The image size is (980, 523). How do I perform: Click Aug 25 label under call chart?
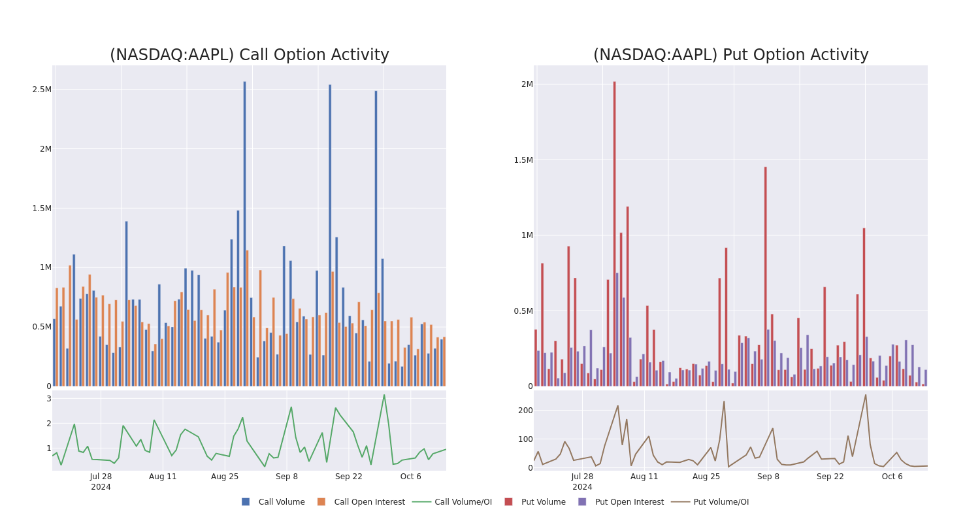point(225,477)
